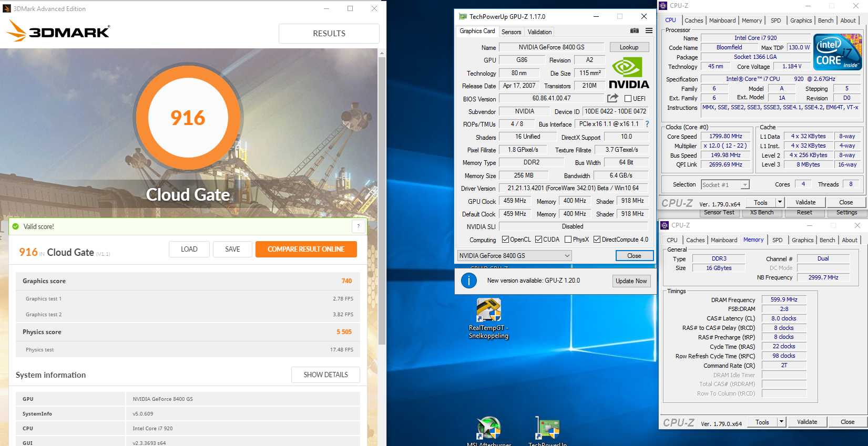Click the 3DMark title bar app icon

(x=7, y=8)
